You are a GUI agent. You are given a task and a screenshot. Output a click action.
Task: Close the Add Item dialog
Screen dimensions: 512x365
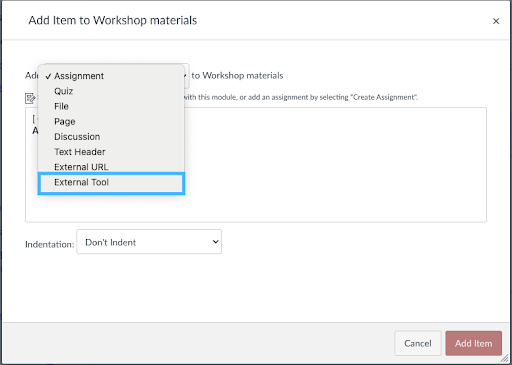click(496, 21)
